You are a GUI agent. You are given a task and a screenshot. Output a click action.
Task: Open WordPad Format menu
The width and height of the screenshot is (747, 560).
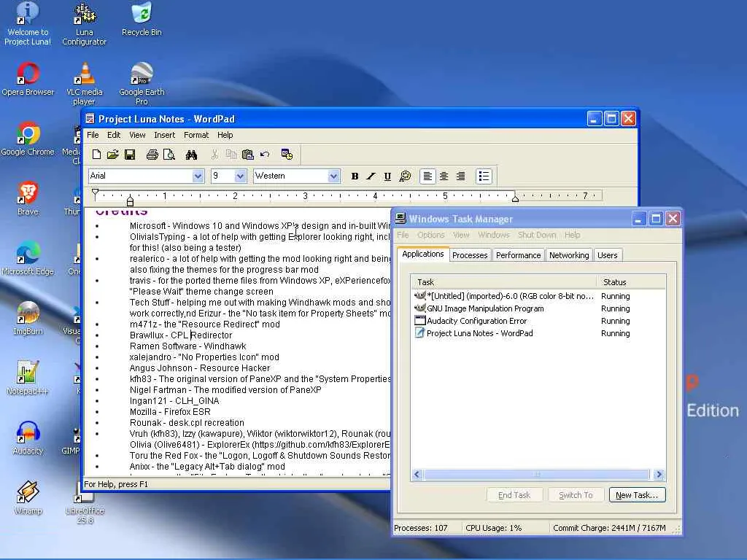196,135
